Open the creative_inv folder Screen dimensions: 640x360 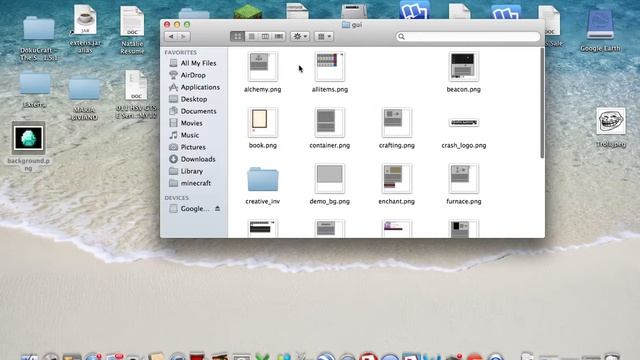(x=262, y=179)
